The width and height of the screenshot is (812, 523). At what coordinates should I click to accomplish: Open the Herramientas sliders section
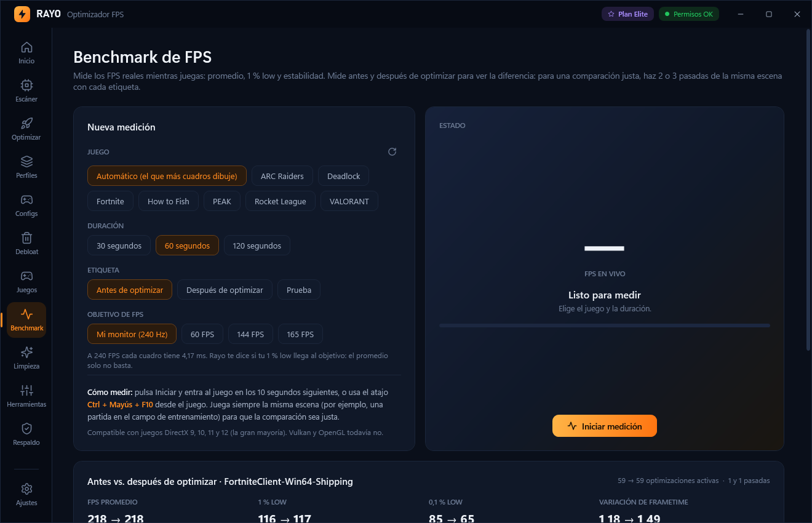pos(26,396)
